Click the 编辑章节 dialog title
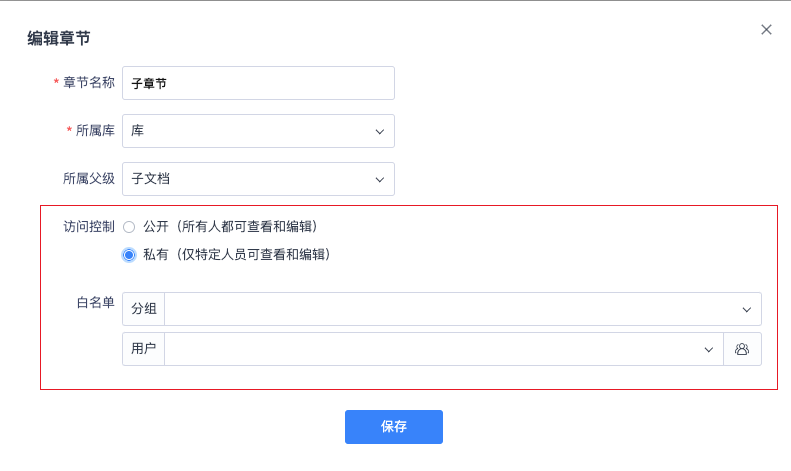 pos(59,38)
